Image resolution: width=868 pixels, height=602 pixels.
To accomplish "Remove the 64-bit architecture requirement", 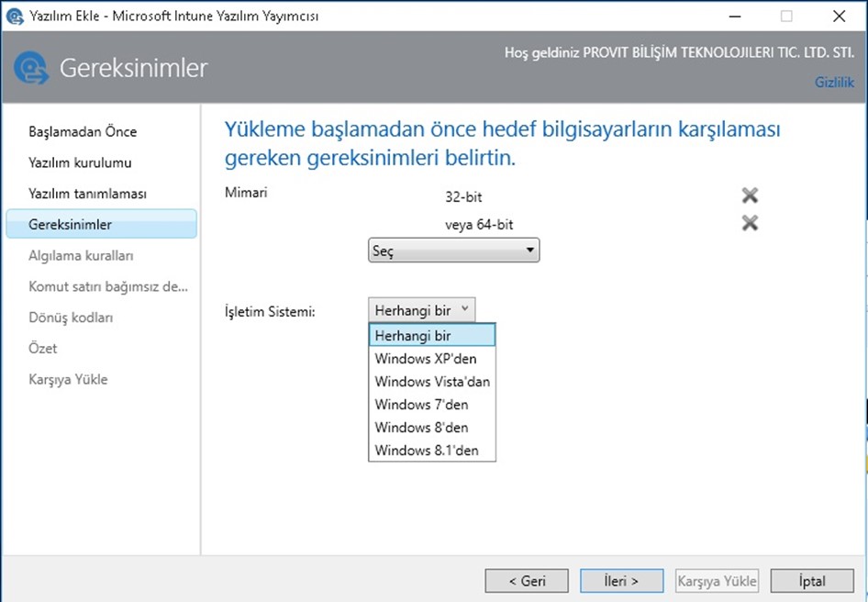I will coord(750,222).
